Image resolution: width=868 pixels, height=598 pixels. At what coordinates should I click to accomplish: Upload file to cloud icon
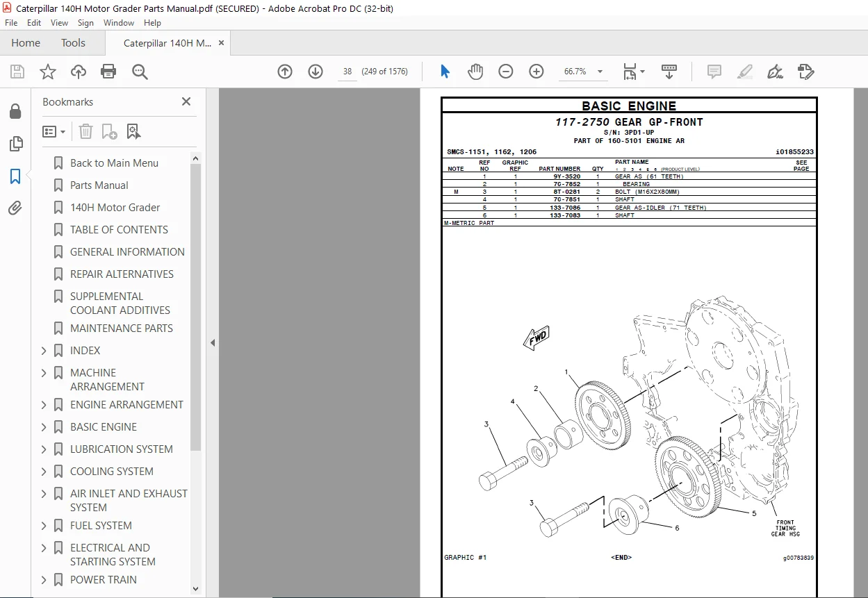[79, 72]
